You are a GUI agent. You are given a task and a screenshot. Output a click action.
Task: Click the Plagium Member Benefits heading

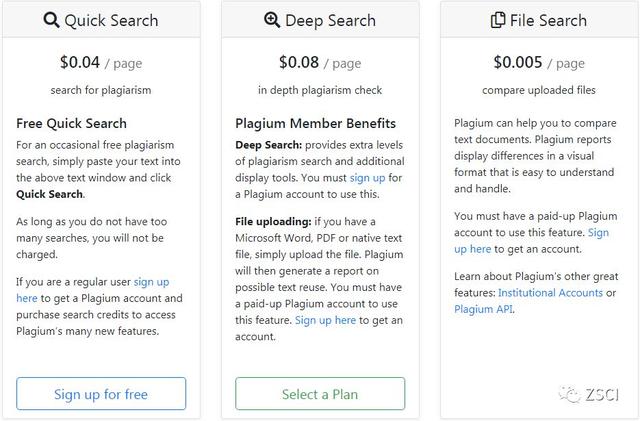tap(316, 124)
